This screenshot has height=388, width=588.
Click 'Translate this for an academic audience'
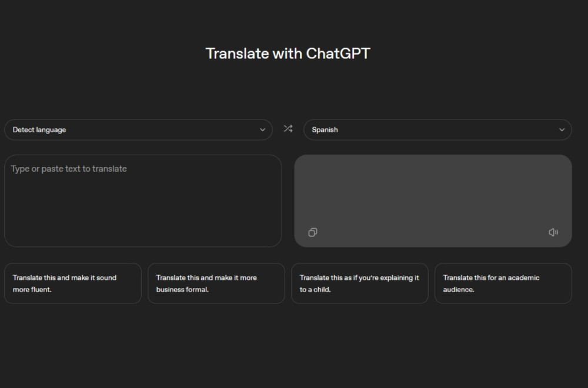click(503, 283)
